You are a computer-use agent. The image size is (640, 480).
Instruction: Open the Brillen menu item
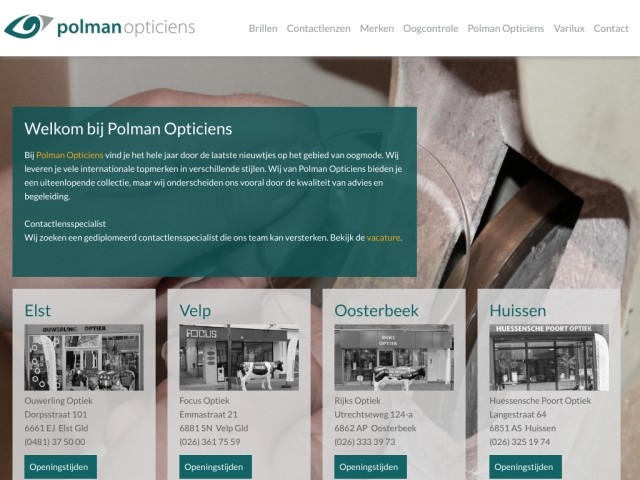(x=263, y=29)
